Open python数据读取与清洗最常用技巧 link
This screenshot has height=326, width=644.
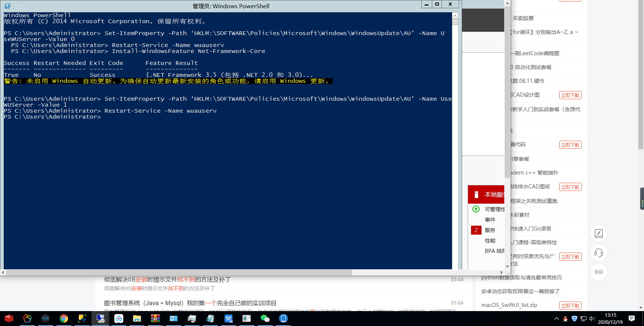pos(521,278)
